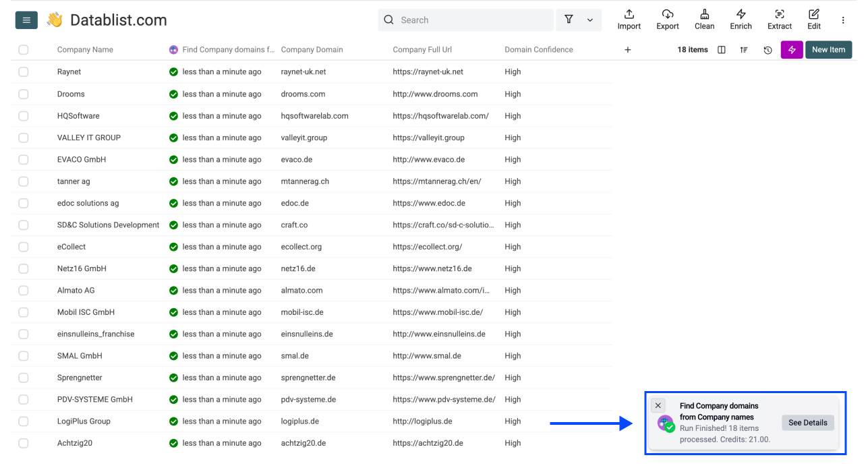Open the hamburger menu button
Screen dimensions: 868x472
pos(26,20)
